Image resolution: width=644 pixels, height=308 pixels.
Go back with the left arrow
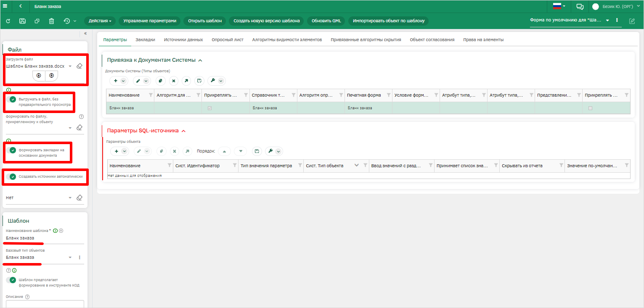21,6
